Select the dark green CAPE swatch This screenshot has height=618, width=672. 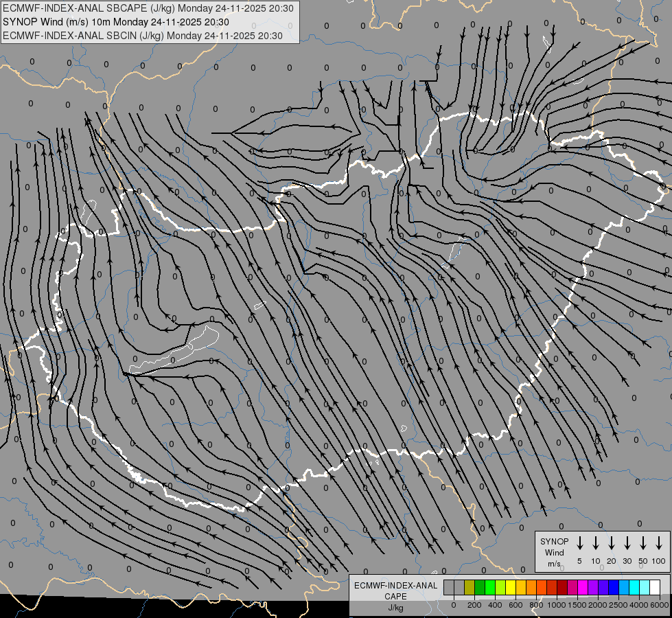pos(480,587)
